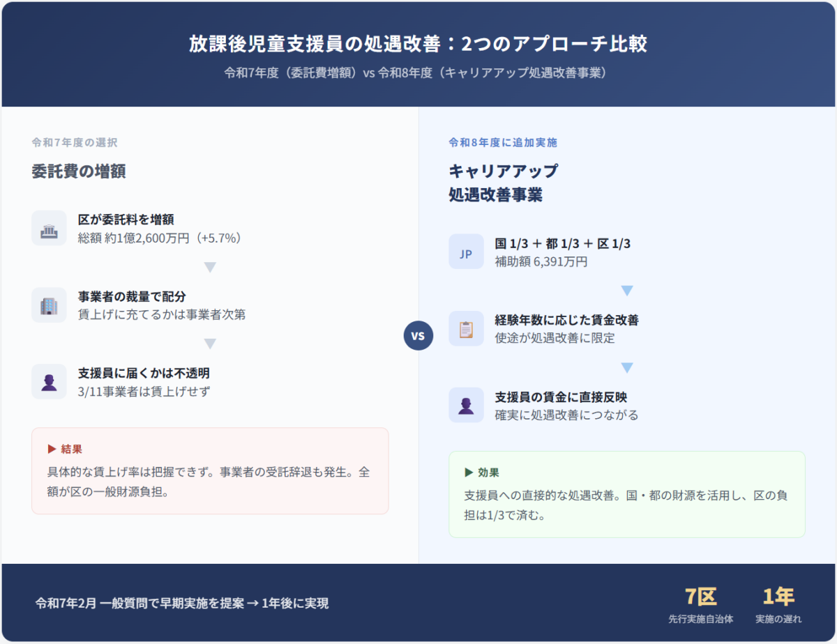This screenshot has width=837, height=644.
Task: Click the green triangle next to 効果
Action: (x=469, y=473)
